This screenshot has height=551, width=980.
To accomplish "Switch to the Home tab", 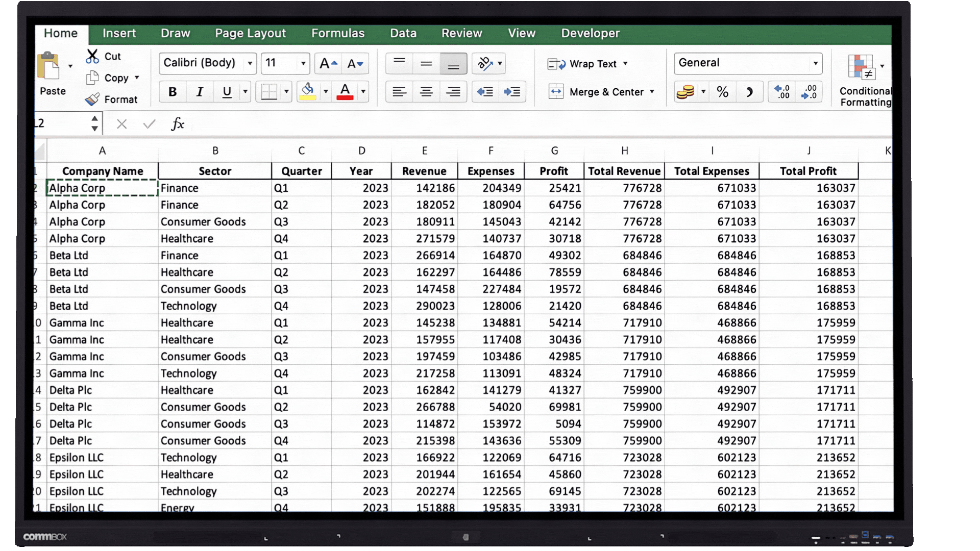I will [x=61, y=34].
